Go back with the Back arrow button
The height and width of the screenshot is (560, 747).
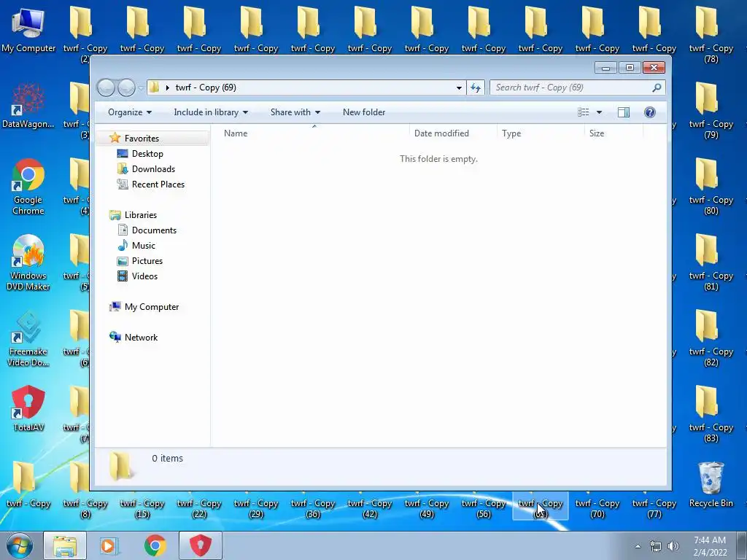(x=106, y=87)
